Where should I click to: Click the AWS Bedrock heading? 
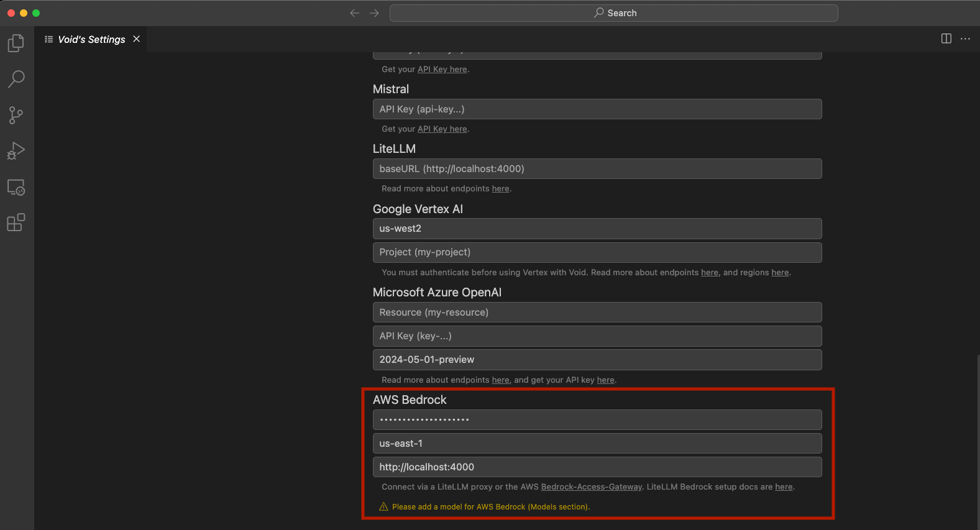410,400
